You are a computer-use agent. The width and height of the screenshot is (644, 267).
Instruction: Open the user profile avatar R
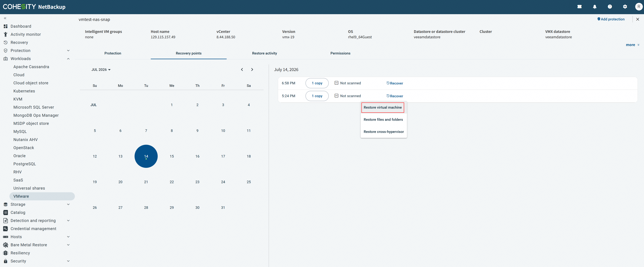click(x=639, y=7)
